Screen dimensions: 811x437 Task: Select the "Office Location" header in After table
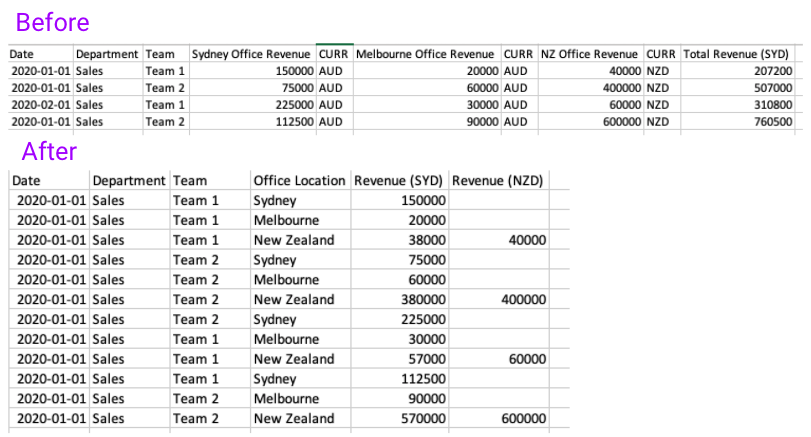coord(299,181)
